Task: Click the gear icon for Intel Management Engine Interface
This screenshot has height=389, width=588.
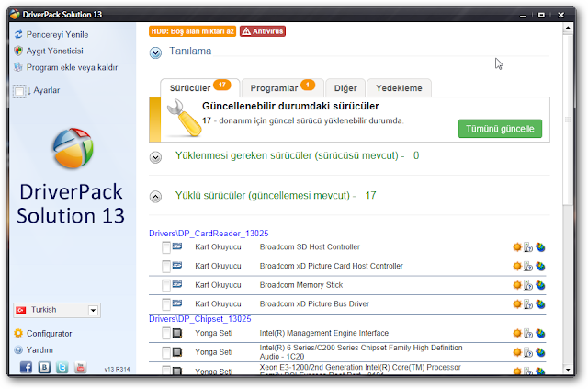Action: (517, 334)
